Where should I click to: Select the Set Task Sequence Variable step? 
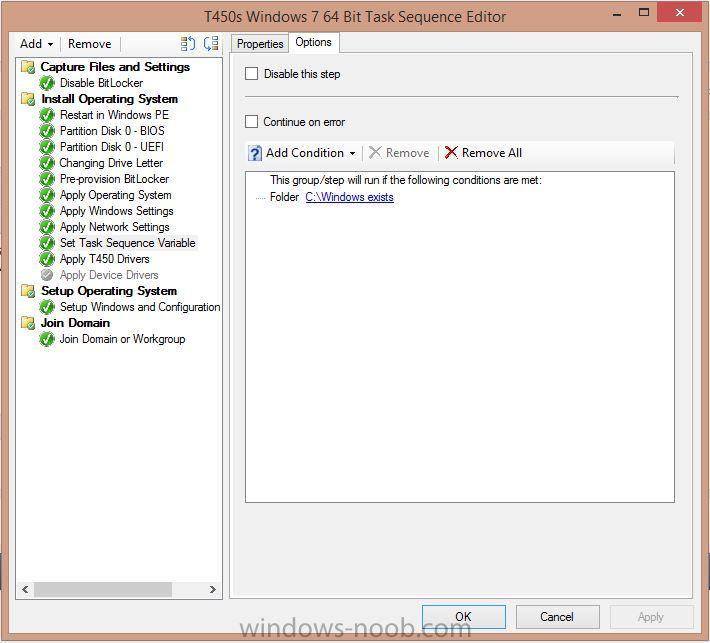(128, 243)
